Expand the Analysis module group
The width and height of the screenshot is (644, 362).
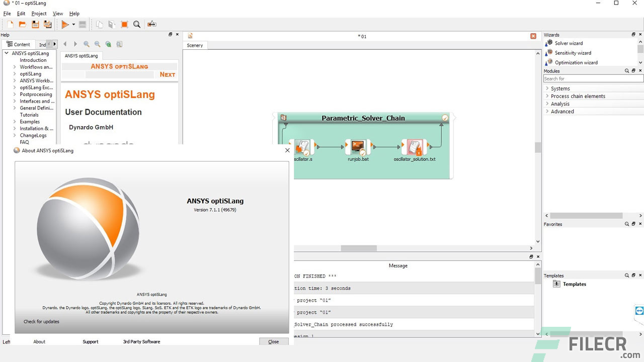pos(547,104)
